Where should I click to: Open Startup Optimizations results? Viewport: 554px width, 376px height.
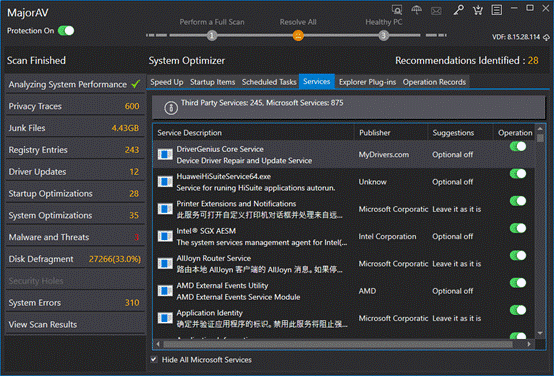coord(75,194)
